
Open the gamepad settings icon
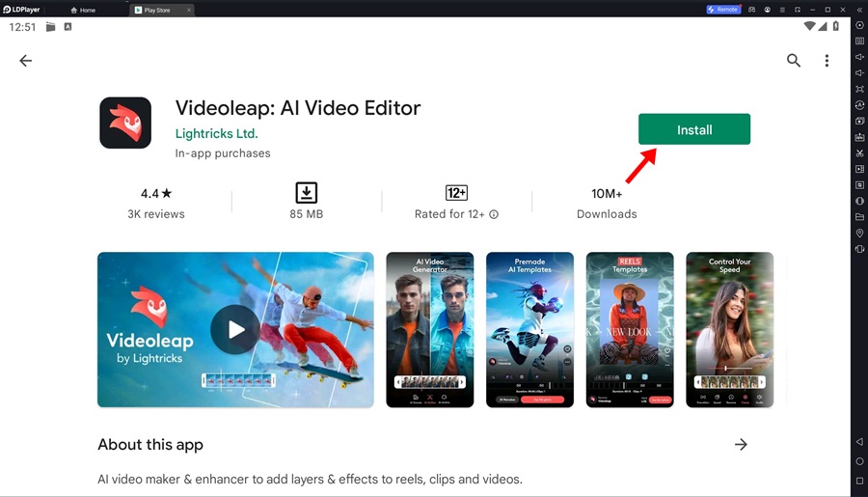pyautogui.click(x=751, y=10)
